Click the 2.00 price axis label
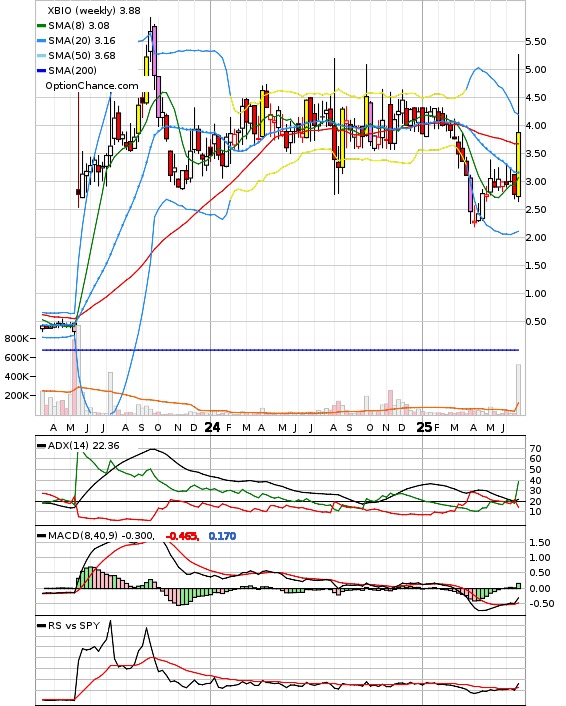This screenshot has height=706, width=566. coord(536,238)
